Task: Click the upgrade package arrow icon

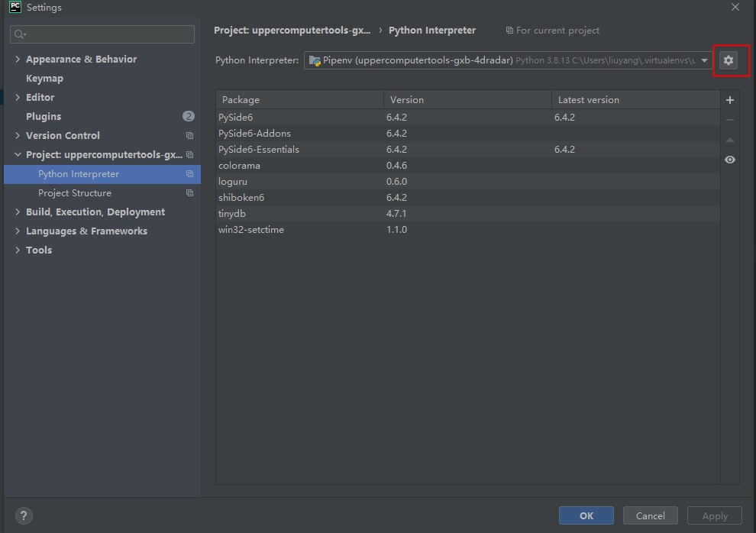Action: point(730,140)
